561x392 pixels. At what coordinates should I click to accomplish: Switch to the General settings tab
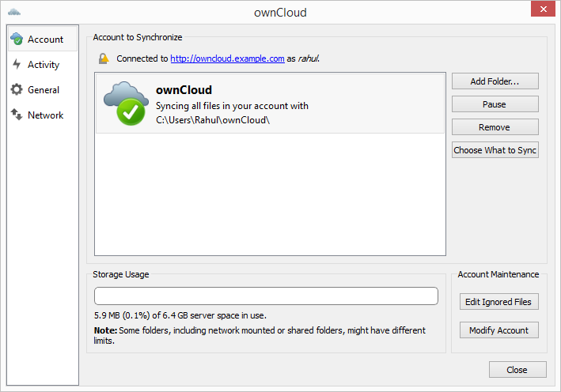tap(44, 90)
